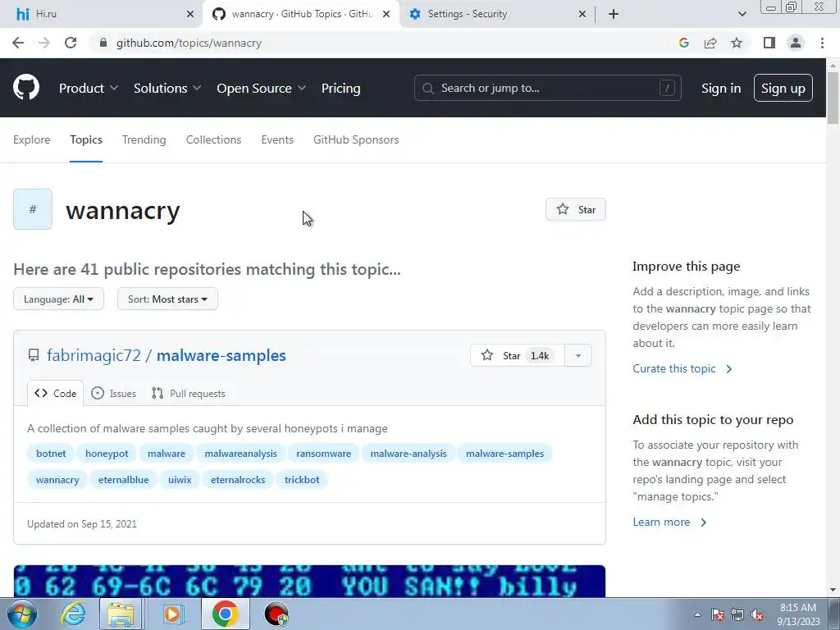Open the Pricing page

(x=340, y=88)
